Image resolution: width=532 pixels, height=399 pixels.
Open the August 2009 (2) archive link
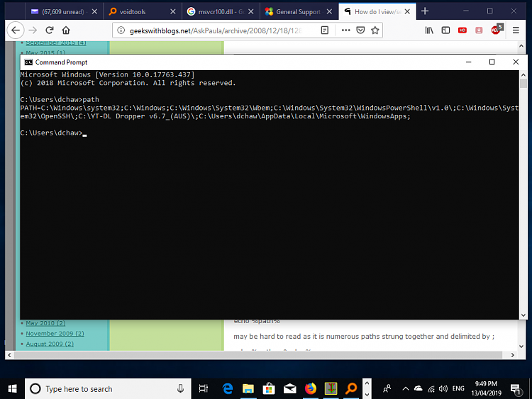(50, 344)
